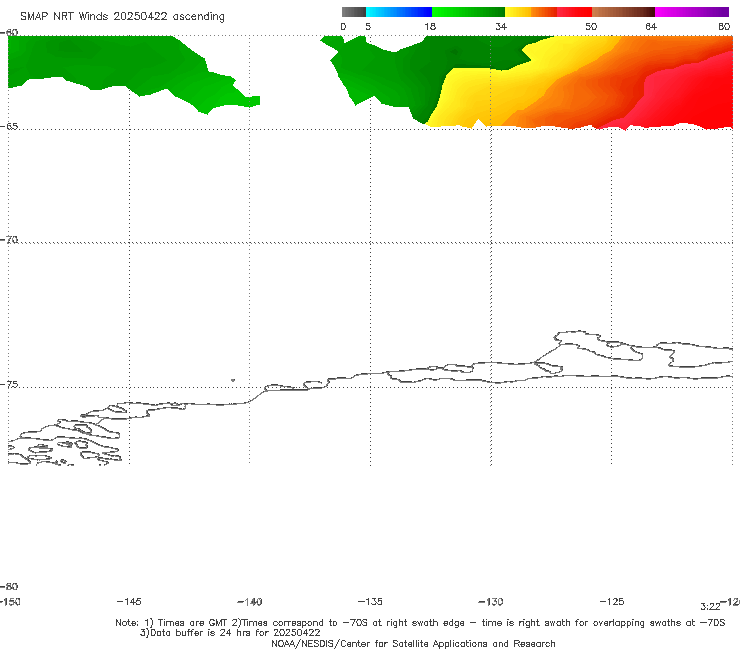740x650 pixels.
Task: Click the green 18-34 color bar segment
Action: click(468, 12)
